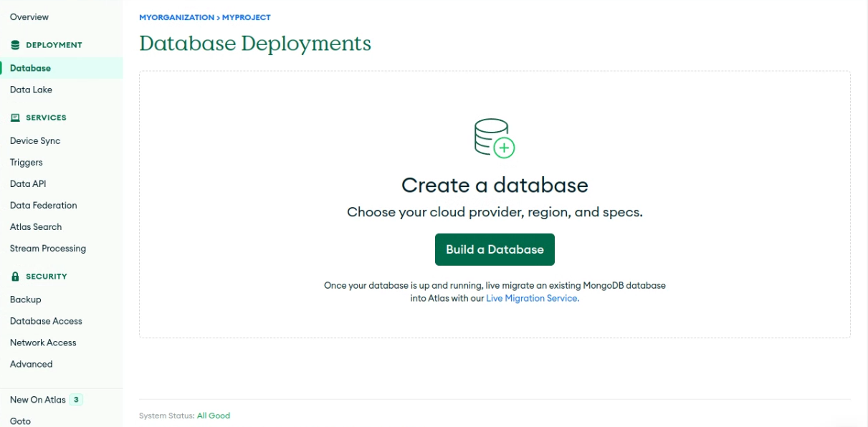The width and height of the screenshot is (868, 427).
Task: Navigate to Data Federation
Action: (x=43, y=205)
